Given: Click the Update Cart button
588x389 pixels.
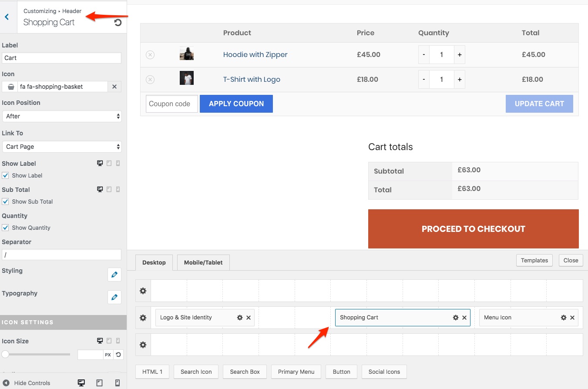Looking at the screenshot, I should 539,104.
